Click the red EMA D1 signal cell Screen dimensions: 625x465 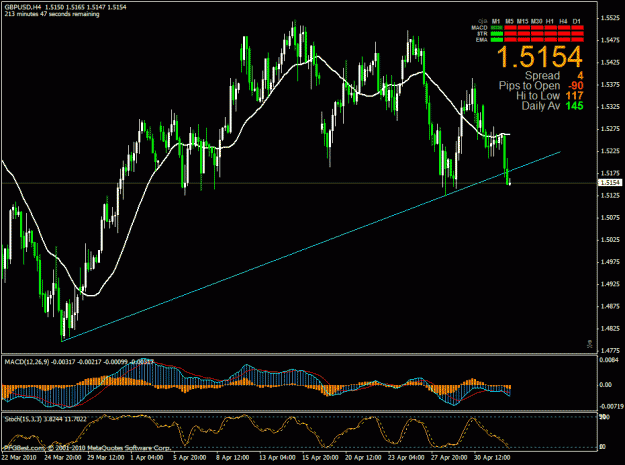tap(578, 40)
